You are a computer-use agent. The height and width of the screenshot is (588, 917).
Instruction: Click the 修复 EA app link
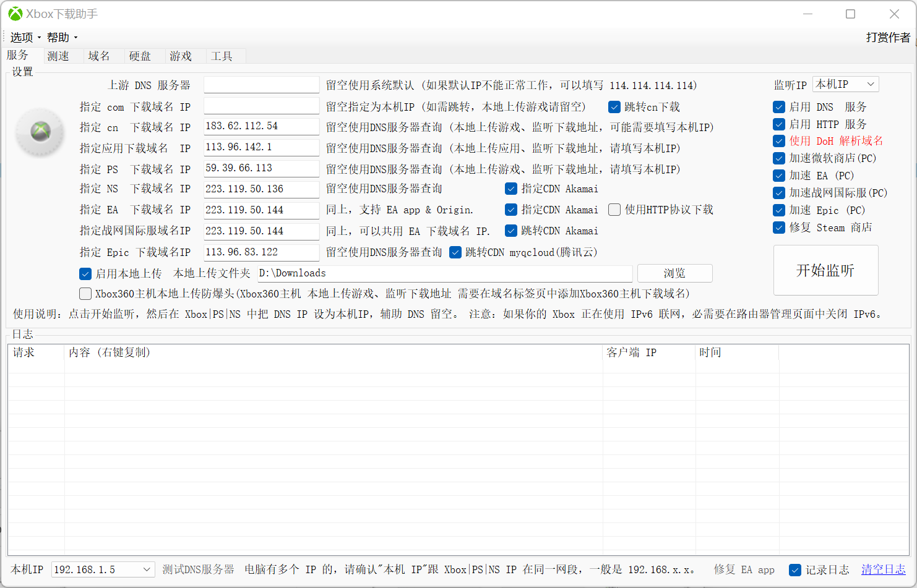click(x=744, y=569)
